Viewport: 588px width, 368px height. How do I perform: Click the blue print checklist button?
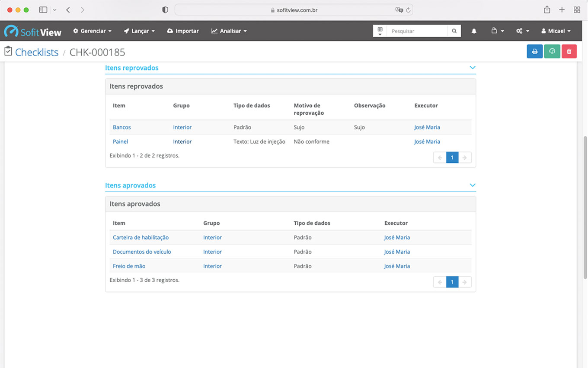[534, 52]
